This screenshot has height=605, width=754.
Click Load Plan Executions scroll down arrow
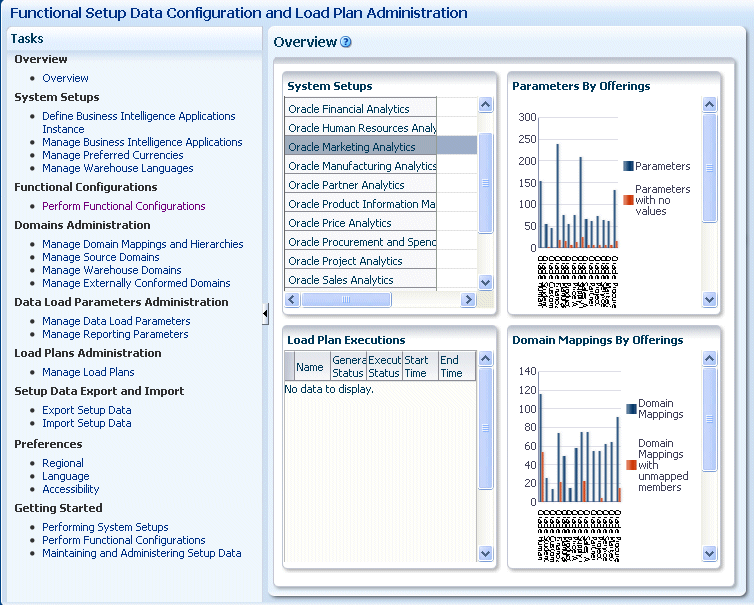click(x=486, y=554)
